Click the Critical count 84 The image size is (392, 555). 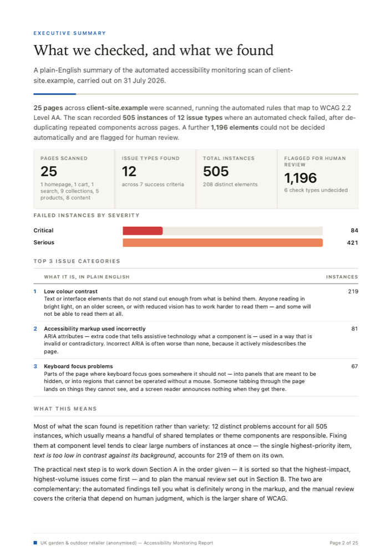coord(354,230)
